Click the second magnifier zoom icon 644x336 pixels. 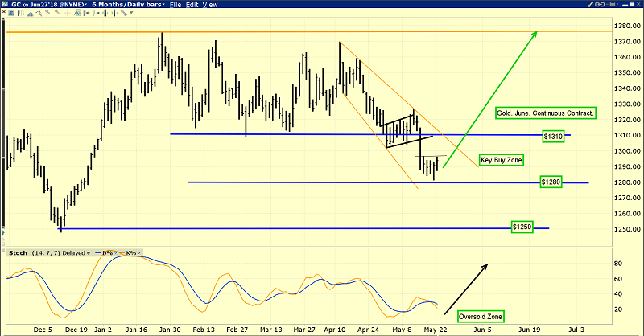pyautogui.click(x=57, y=13)
